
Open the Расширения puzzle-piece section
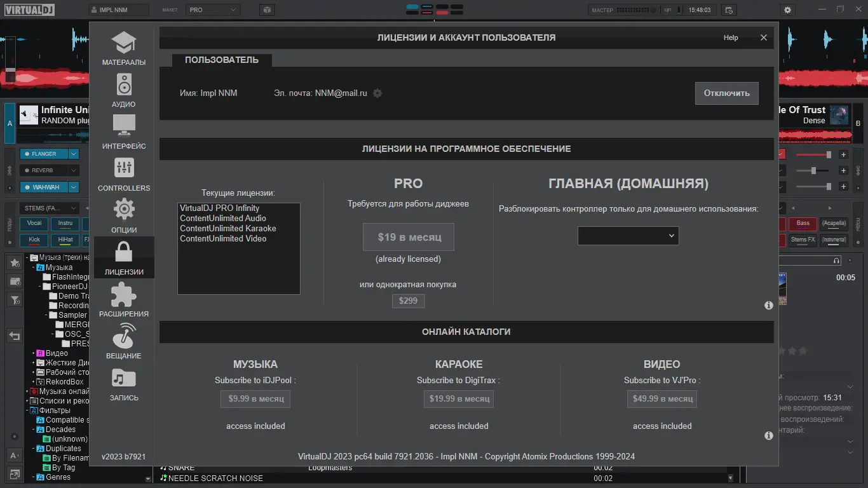click(x=124, y=300)
